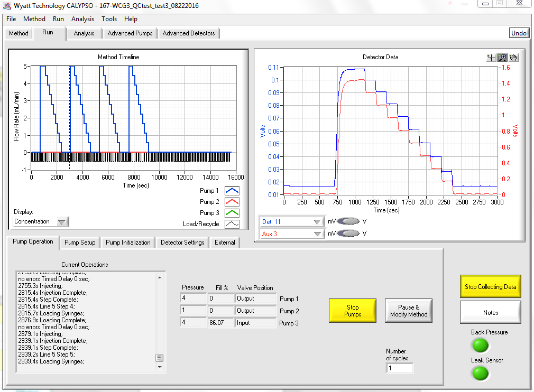Switch to the Pump Setup tab

[80, 242]
